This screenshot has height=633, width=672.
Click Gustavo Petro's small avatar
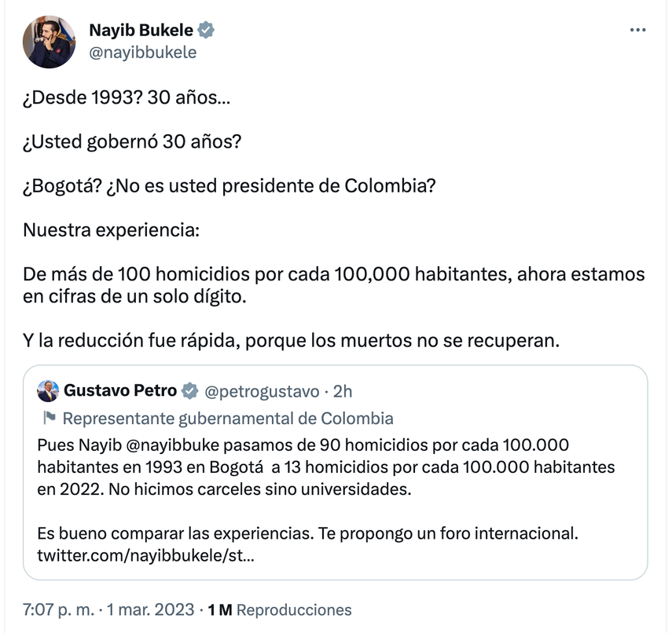click(48, 391)
